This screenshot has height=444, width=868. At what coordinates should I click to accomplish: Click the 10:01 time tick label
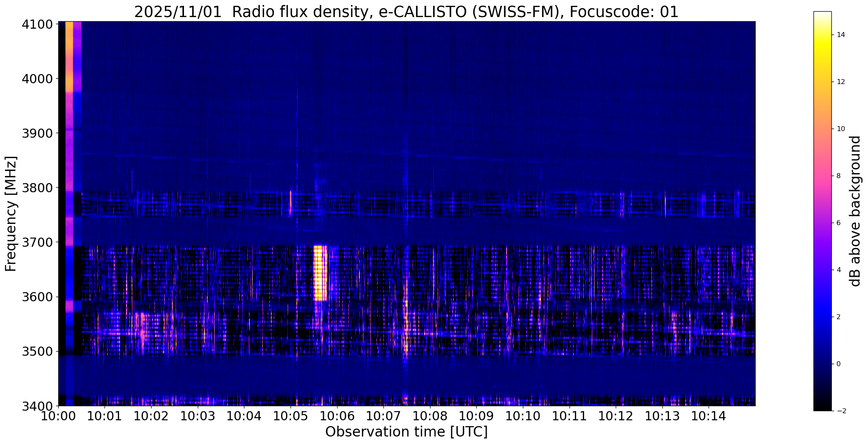tap(105, 416)
